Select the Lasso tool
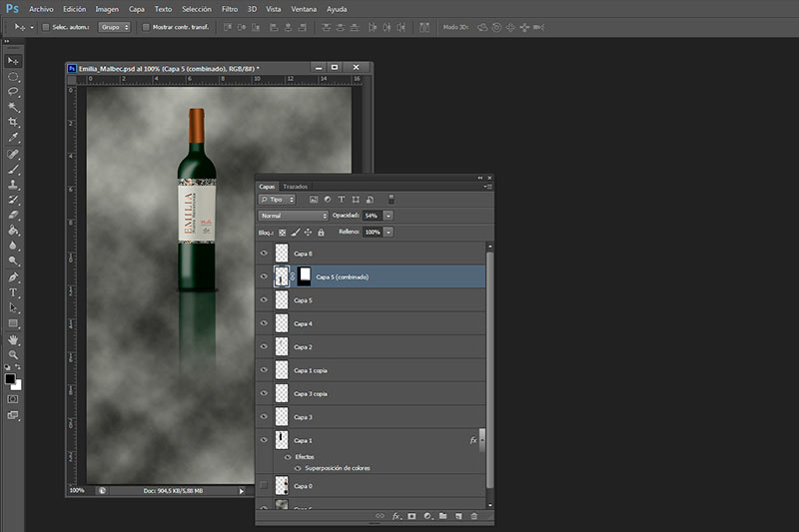Viewport: 799px width, 532px height. pos(13,92)
